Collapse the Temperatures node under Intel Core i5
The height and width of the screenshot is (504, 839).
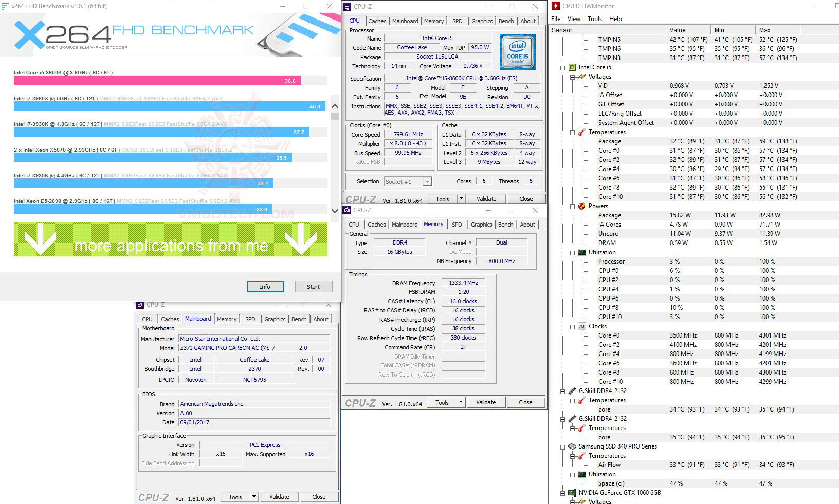pyautogui.click(x=573, y=132)
